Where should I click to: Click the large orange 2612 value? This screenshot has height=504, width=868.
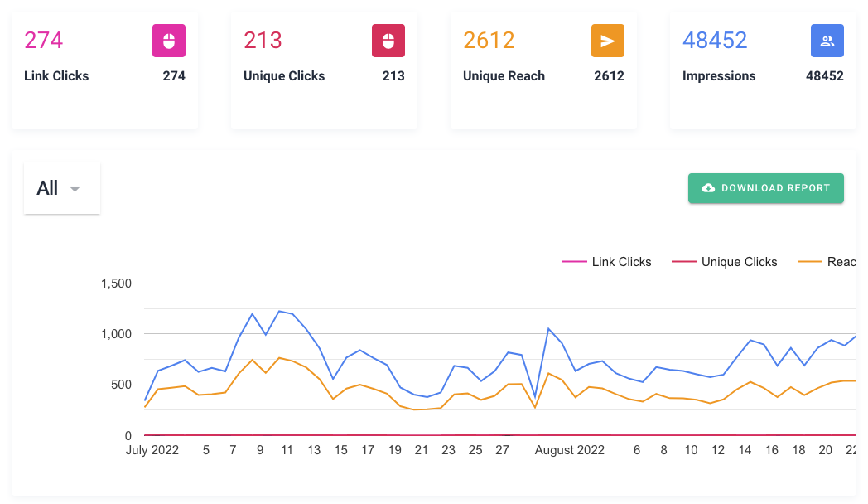(x=489, y=41)
